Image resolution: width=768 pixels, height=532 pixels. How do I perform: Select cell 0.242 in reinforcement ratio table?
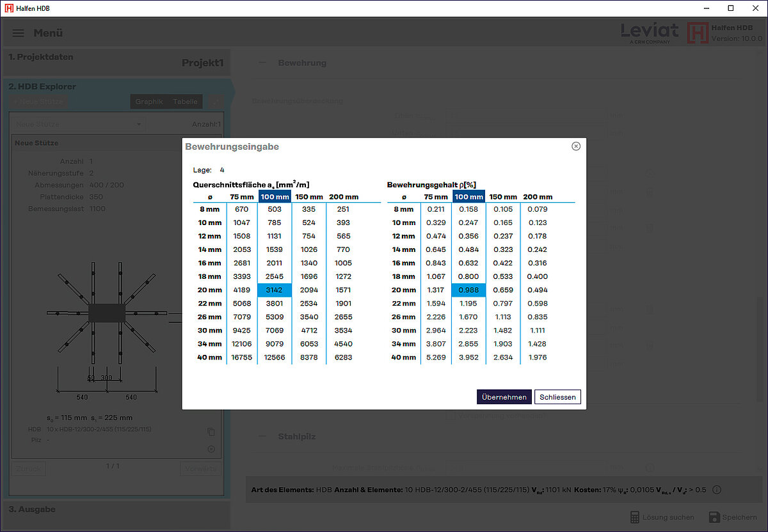(x=538, y=249)
